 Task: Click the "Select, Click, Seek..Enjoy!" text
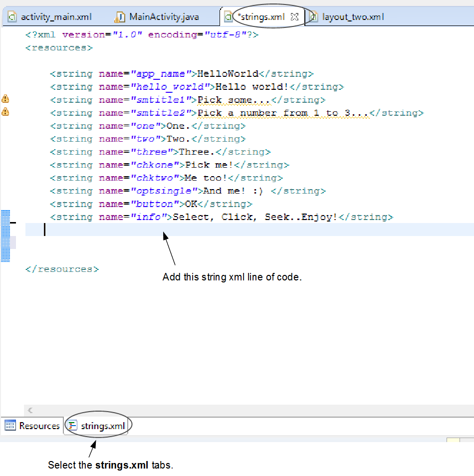255,217
